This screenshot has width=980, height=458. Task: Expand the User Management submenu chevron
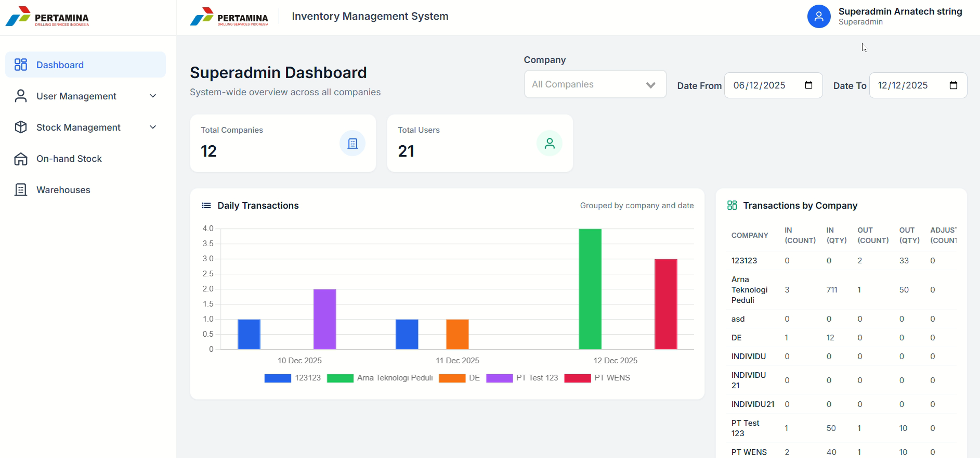click(153, 96)
